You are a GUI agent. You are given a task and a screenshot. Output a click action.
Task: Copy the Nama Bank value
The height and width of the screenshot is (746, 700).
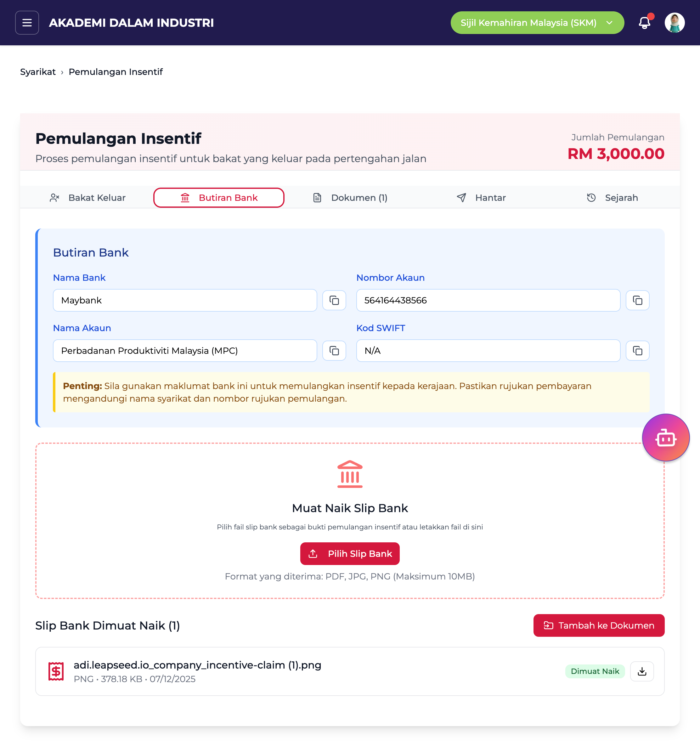coord(334,301)
